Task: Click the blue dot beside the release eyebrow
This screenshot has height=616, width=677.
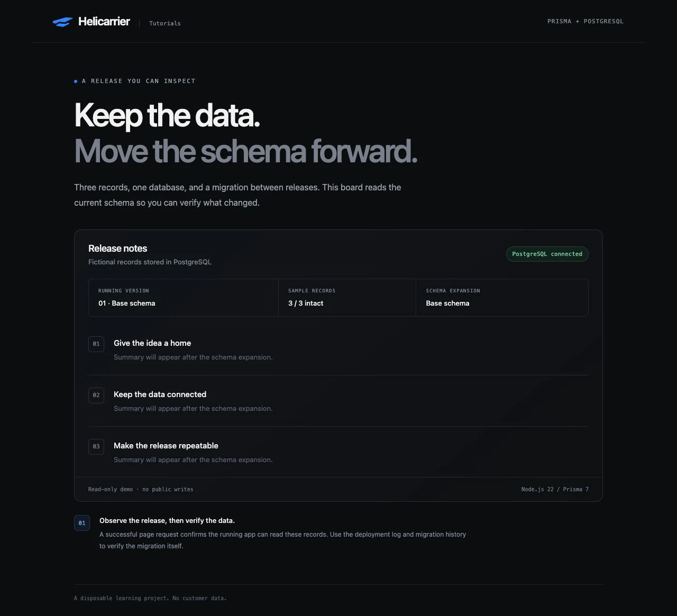Action: (x=76, y=81)
